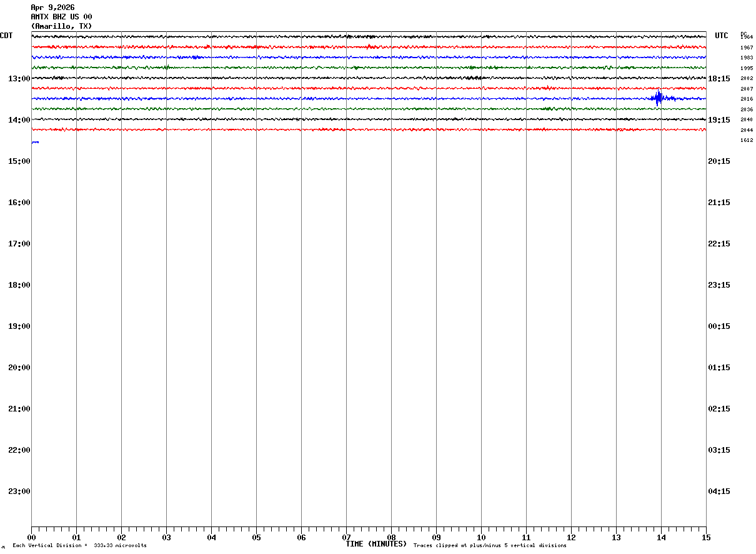
Task: Click the '20:00' CDT hour label
Action: [19, 368]
